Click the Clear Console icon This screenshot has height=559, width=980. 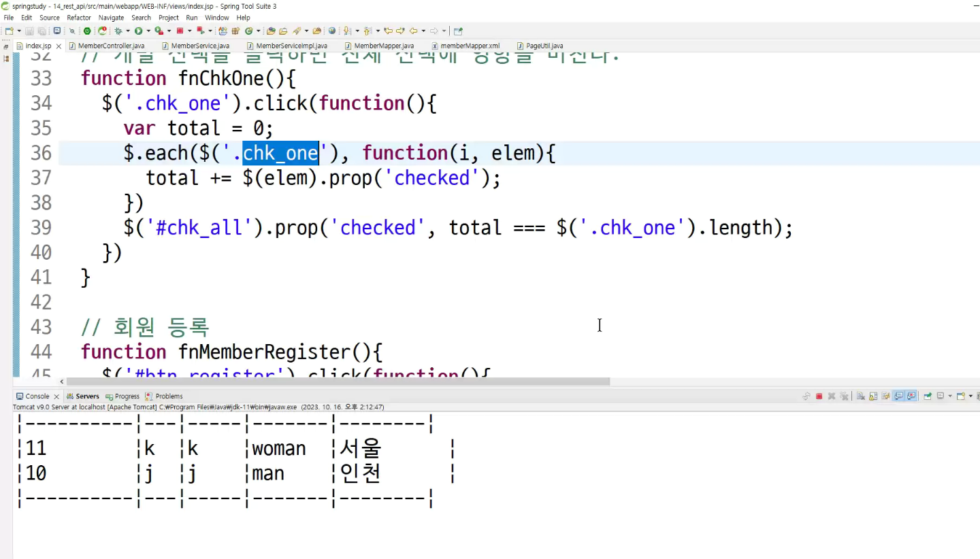(x=861, y=396)
